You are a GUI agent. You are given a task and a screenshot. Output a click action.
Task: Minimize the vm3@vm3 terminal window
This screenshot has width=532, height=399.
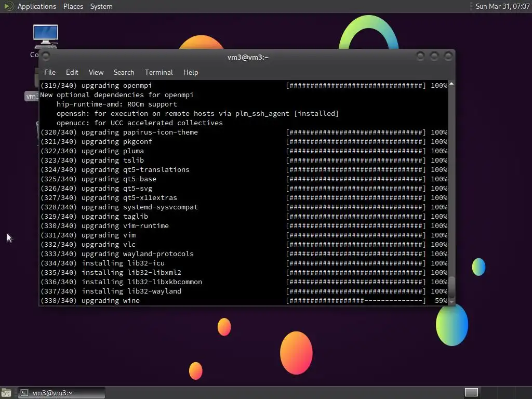[420, 56]
